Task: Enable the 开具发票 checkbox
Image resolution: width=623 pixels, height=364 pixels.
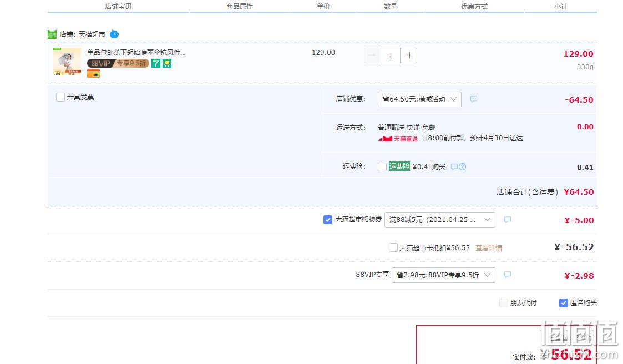Action: [60, 97]
